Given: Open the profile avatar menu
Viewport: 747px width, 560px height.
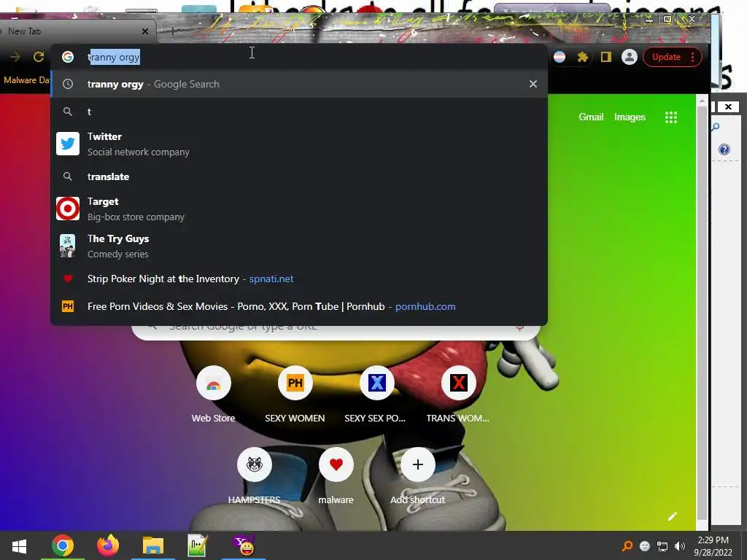Looking at the screenshot, I should tap(630, 57).
